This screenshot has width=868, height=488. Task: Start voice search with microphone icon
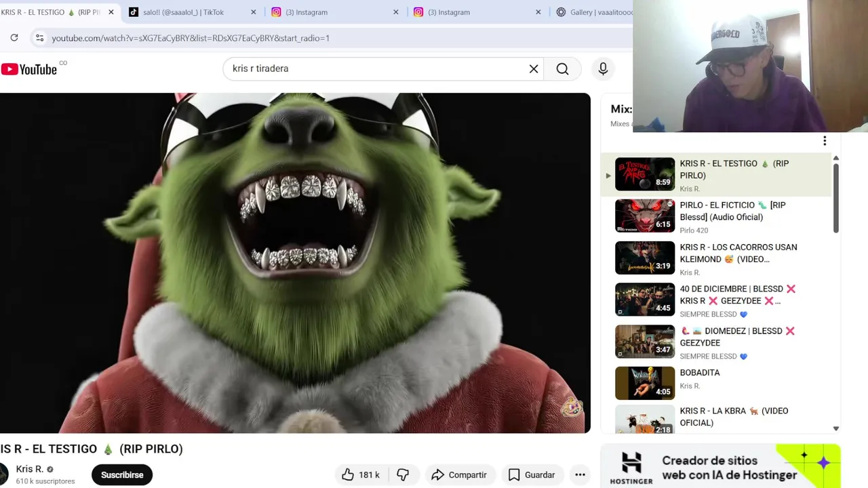click(603, 68)
